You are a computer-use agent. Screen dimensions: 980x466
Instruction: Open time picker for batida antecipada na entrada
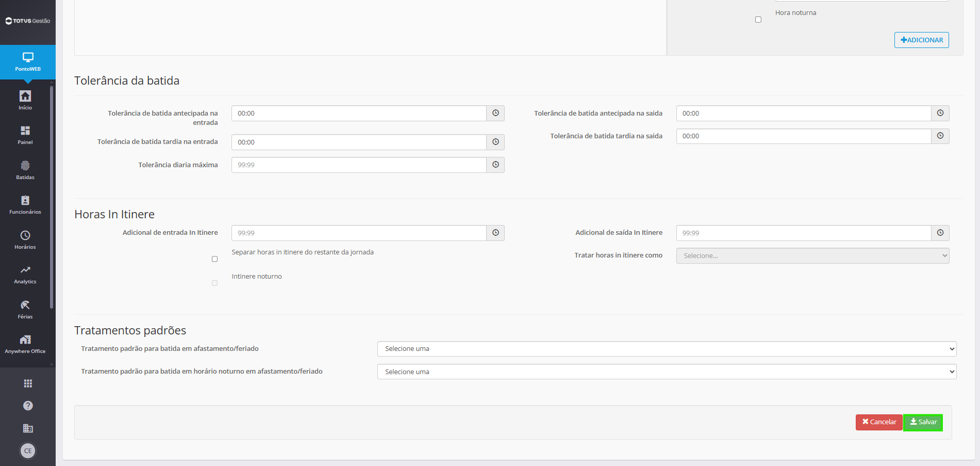(495, 114)
